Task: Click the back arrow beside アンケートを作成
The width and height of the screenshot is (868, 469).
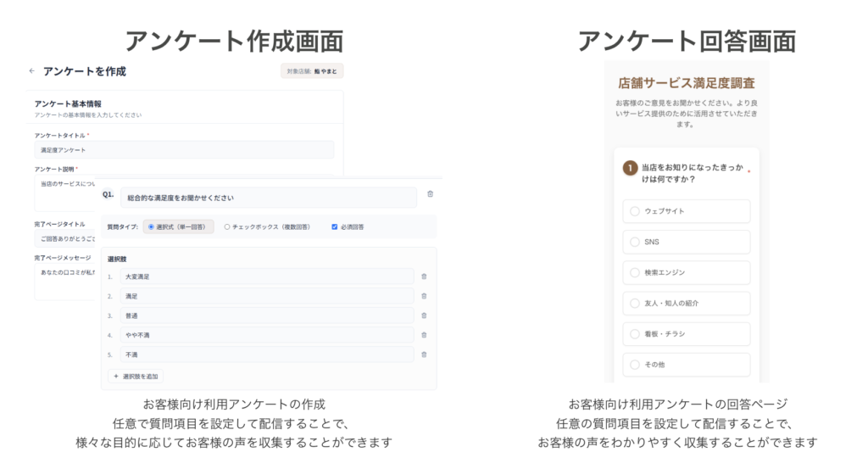Action: 32,71
